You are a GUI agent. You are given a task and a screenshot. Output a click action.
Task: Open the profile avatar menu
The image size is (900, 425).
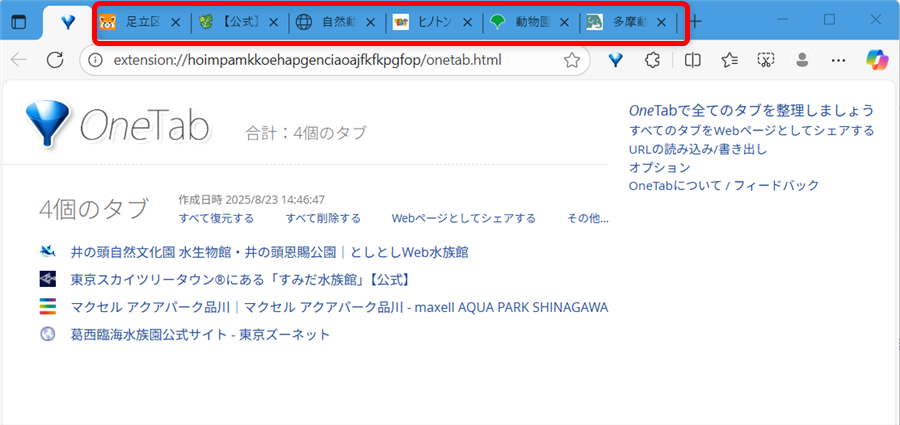[x=802, y=60]
